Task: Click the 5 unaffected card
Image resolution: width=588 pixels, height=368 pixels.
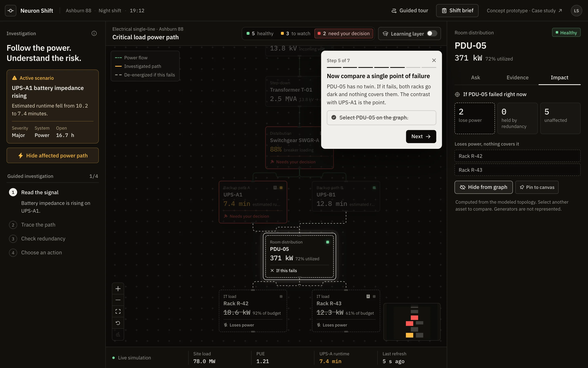Action: click(x=560, y=118)
